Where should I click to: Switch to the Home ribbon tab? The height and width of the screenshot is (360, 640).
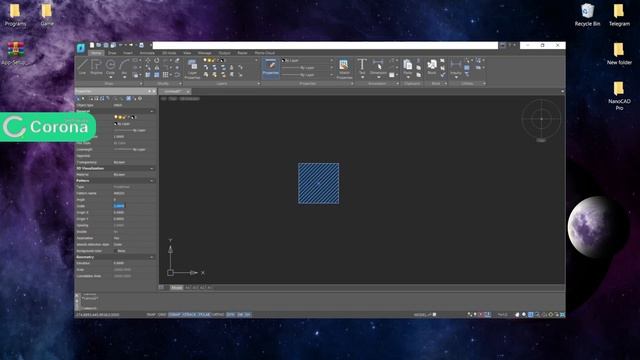pyautogui.click(x=96, y=53)
